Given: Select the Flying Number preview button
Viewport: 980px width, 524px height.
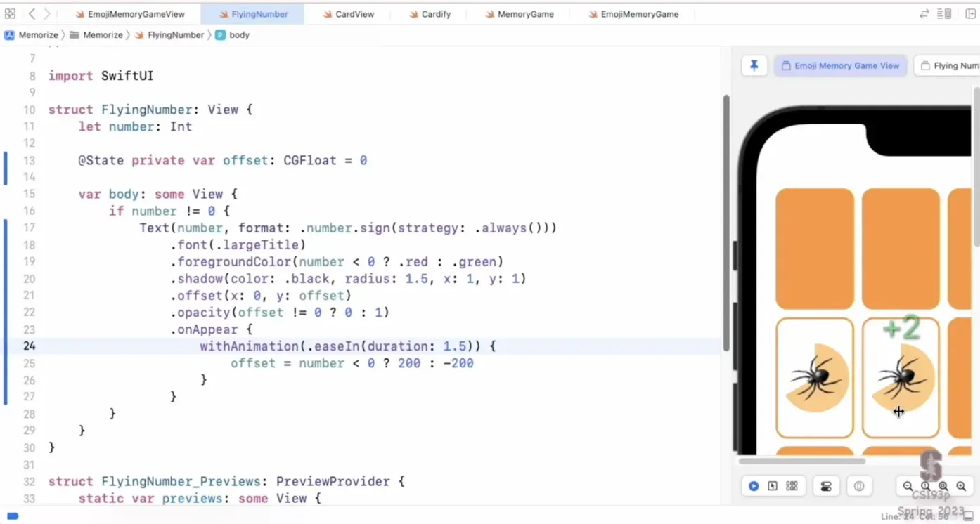Looking at the screenshot, I should pos(946,66).
